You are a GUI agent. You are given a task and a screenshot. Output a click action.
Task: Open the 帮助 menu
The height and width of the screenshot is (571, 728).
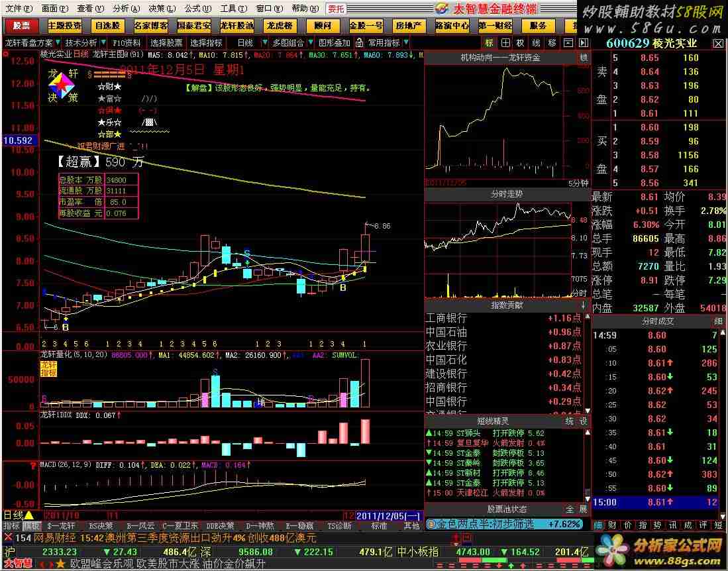[305, 9]
